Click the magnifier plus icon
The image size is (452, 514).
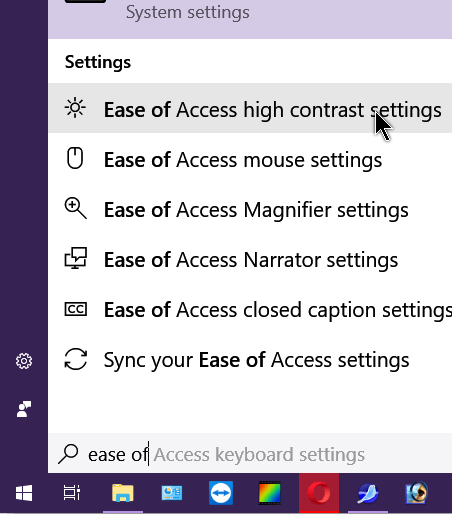click(x=76, y=208)
